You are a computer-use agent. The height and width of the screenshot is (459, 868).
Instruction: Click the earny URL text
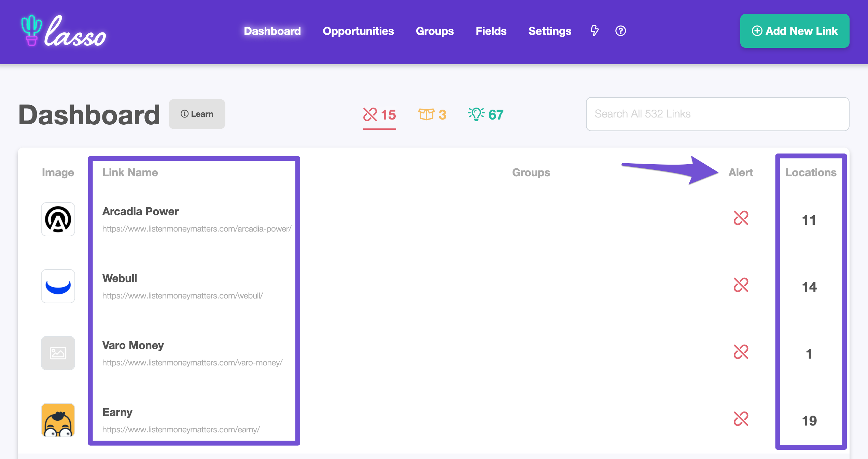click(x=181, y=430)
